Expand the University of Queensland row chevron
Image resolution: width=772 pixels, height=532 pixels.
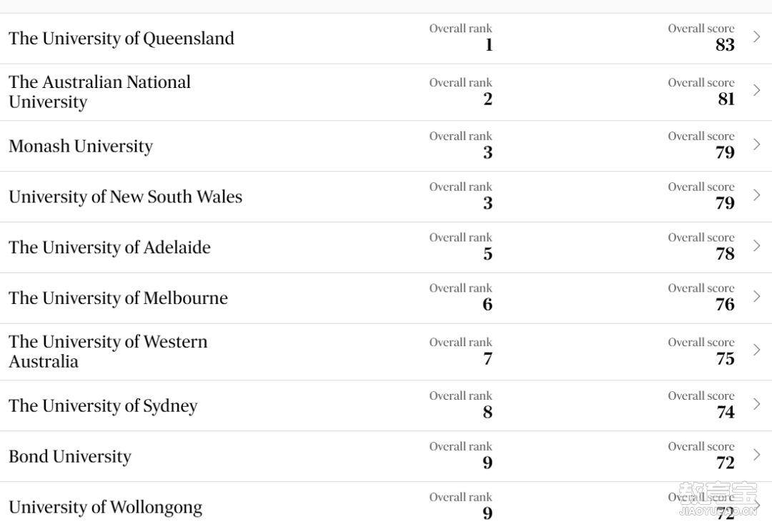pyautogui.click(x=757, y=36)
